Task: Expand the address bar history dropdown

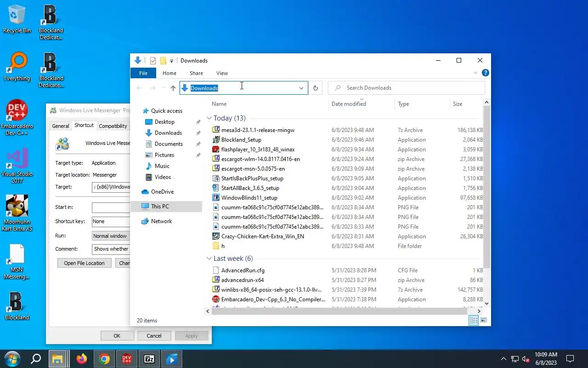Action: tap(301, 88)
